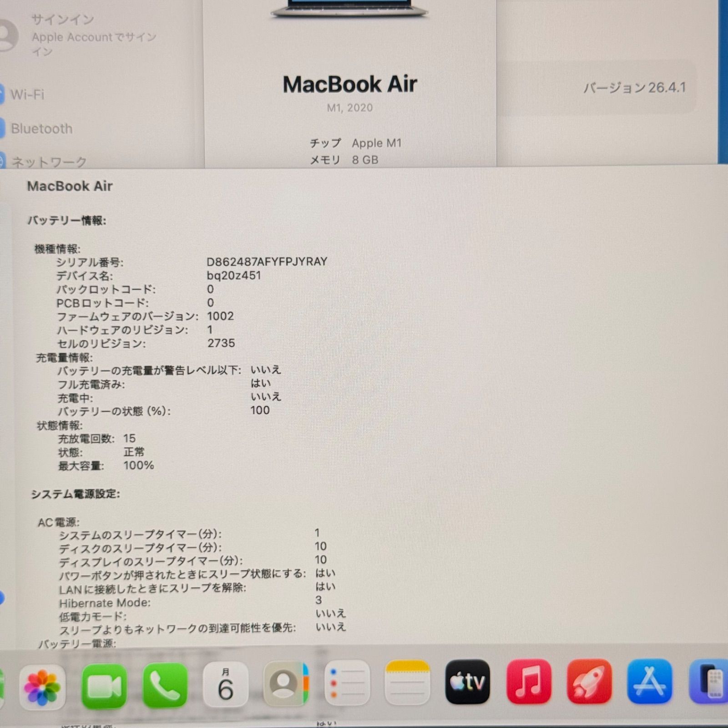Click the フル充電済み value はい
Screen dimensions: 728x728
[261, 383]
